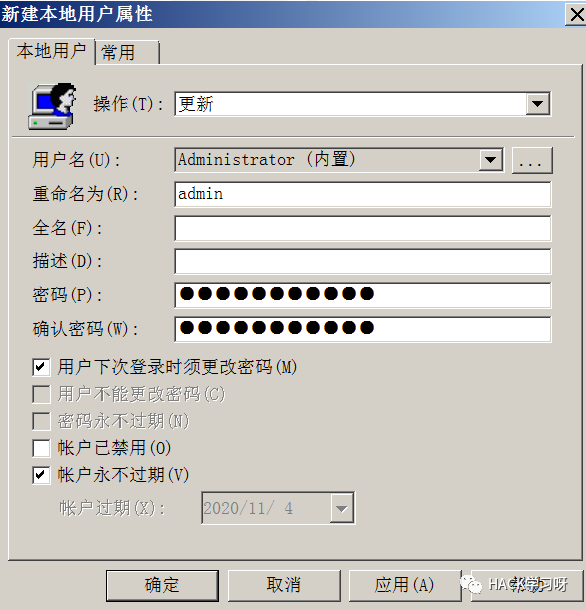This screenshot has width=586, height=610.
Task: Click the 取消 button
Action: (284, 585)
